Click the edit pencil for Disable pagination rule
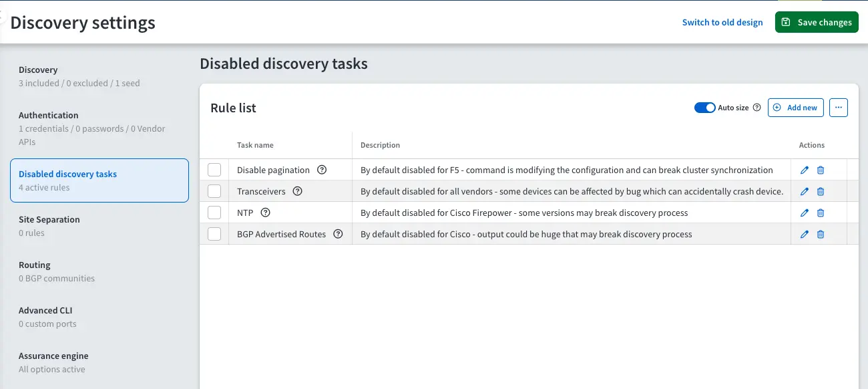Image resolution: width=868 pixels, height=389 pixels. [x=805, y=170]
